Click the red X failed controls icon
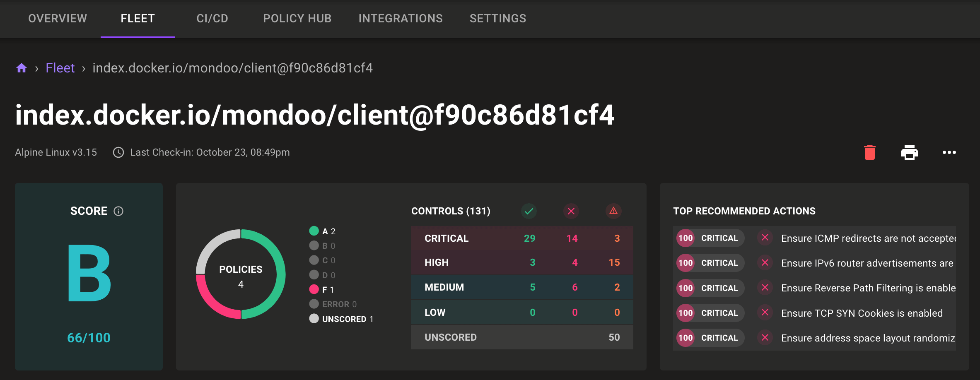 (x=571, y=211)
